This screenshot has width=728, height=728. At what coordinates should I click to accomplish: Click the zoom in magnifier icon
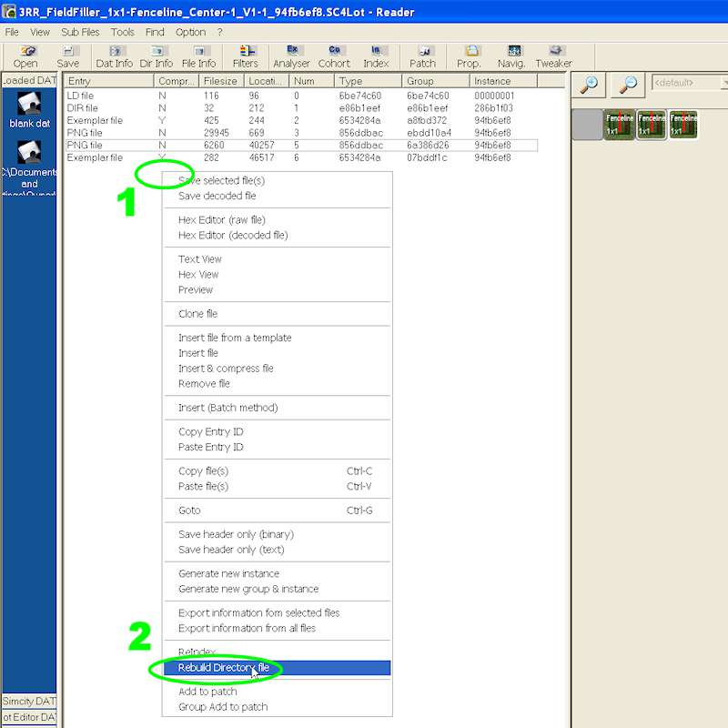click(589, 85)
